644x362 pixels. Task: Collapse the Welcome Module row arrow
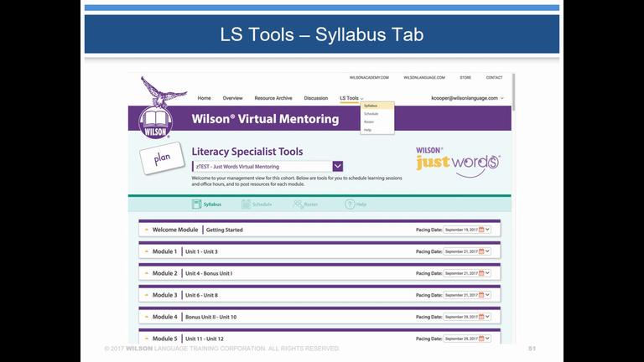[x=147, y=230]
